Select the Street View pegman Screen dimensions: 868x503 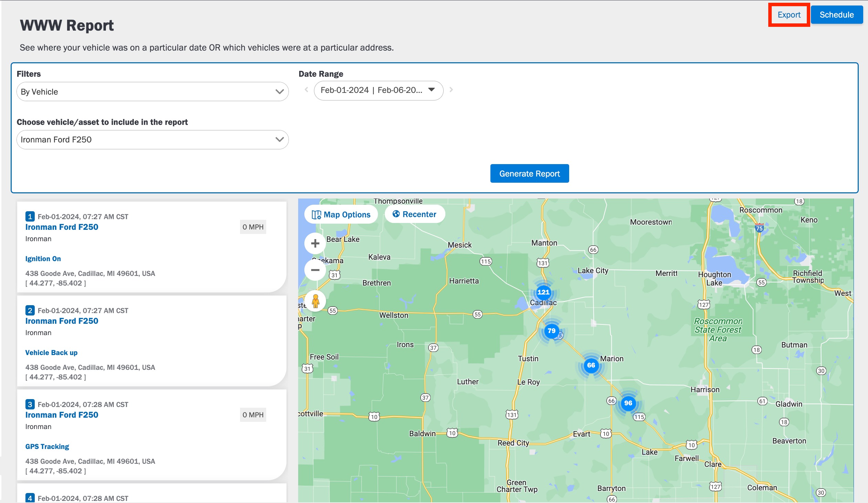click(315, 301)
